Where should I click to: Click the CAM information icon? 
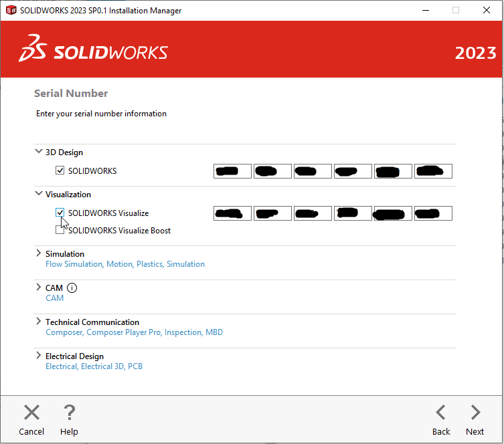click(x=72, y=288)
